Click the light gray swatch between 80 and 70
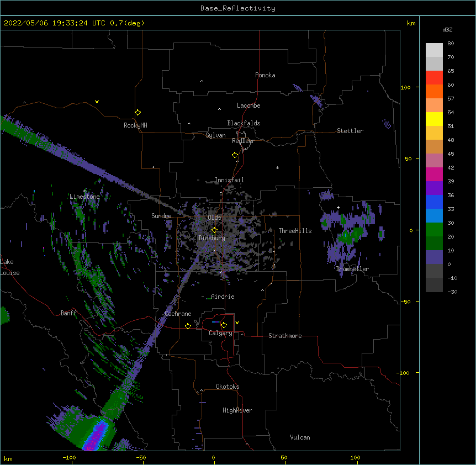The image size is (476, 465). (x=434, y=50)
